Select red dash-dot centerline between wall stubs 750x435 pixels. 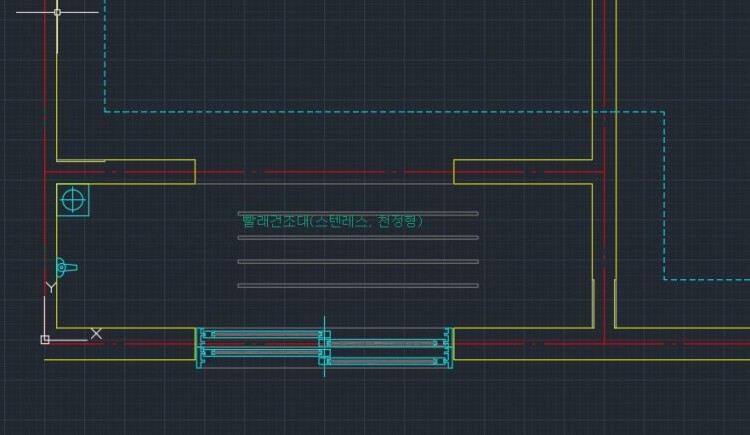coord(325,172)
